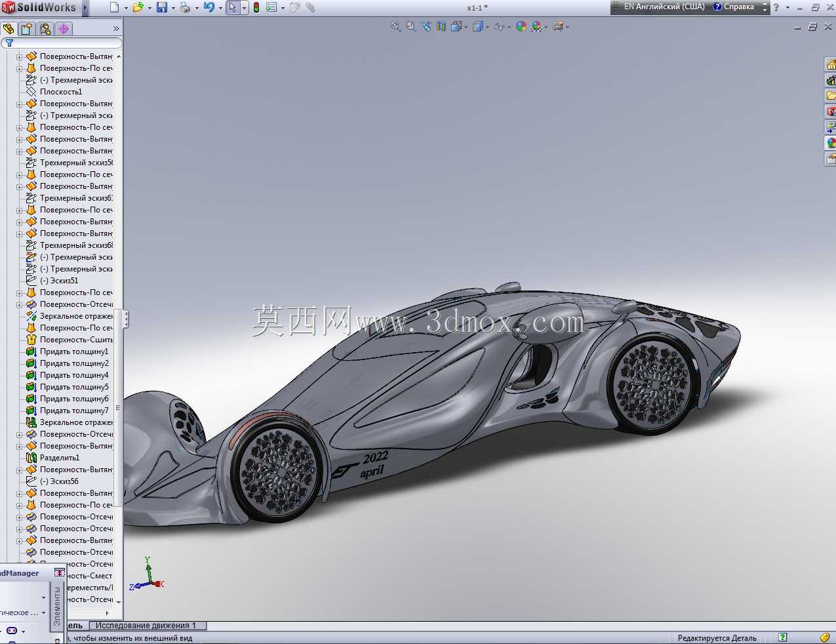This screenshot has height=644, width=836.
Task: Click the EN Английский language indicator
Action: coord(659,7)
